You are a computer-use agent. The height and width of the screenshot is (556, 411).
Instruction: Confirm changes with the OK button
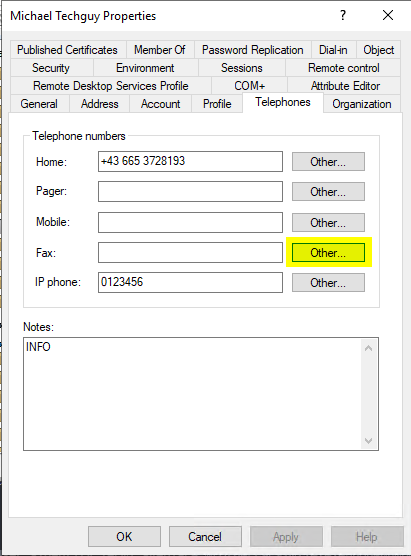pyautogui.click(x=124, y=536)
